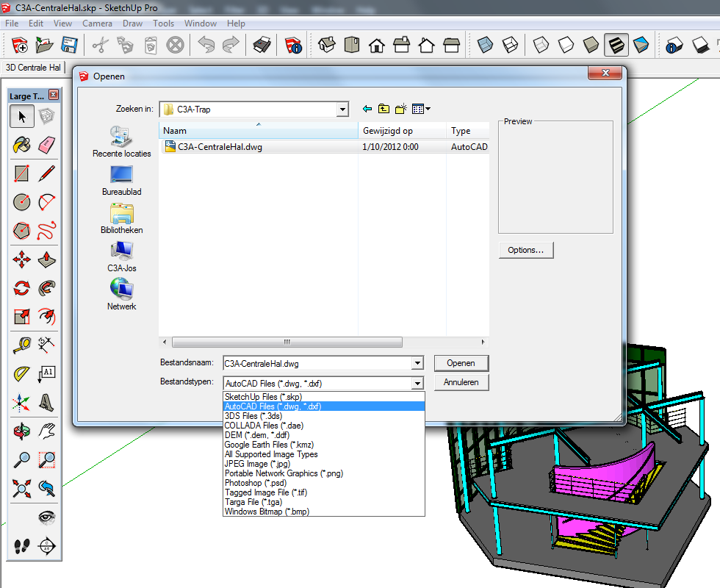Click the Openen button

point(461,363)
